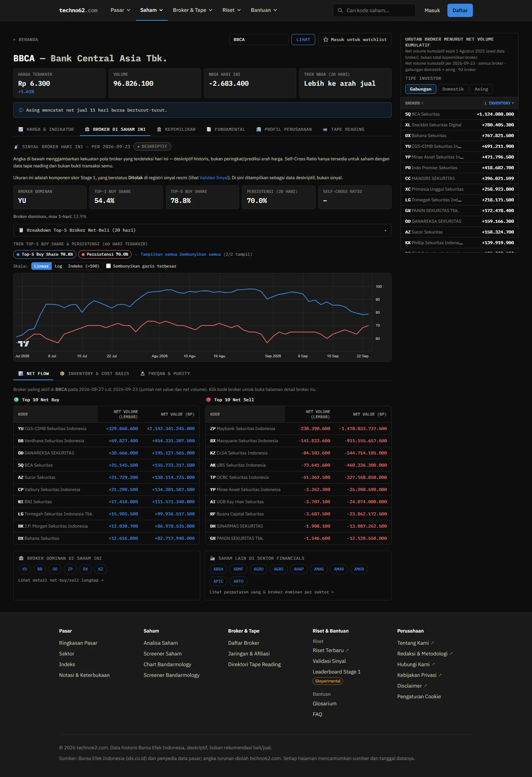Toggle the Top-5 Buy Share series chip
The width and height of the screenshot is (532, 777).
tap(45, 254)
